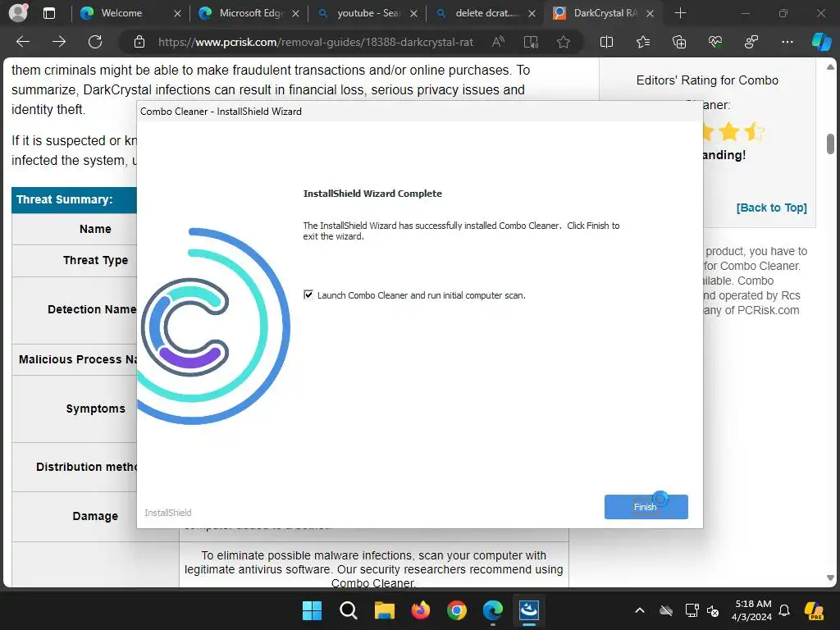Select the DarkCrystal RAT tab
This screenshot has height=630, width=840.
point(605,13)
